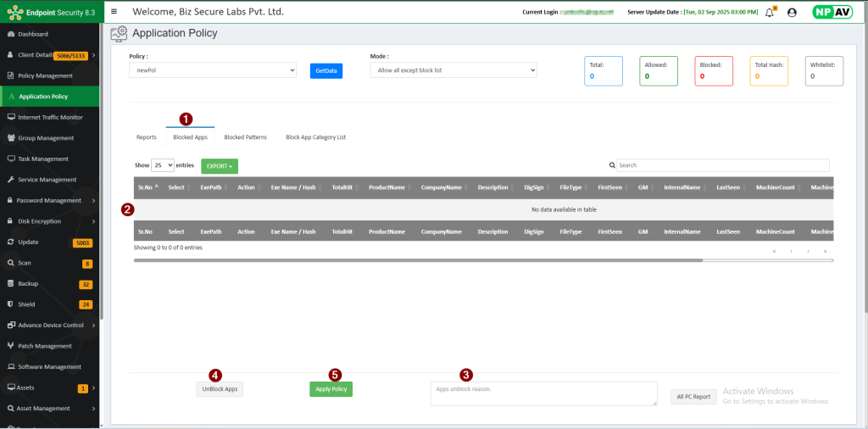Image resolution: width=868 pixels, height=429 pixels.
Task: Switch to the Reports tab
Action: (x=147, y=136)
